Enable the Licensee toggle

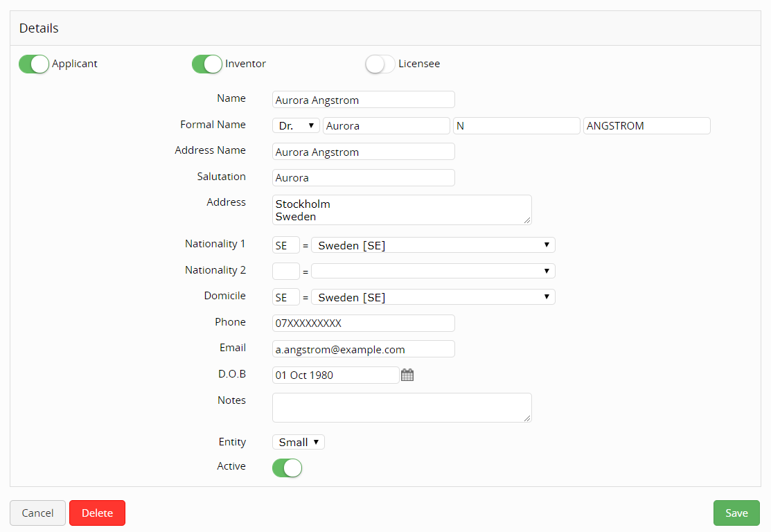380,64
